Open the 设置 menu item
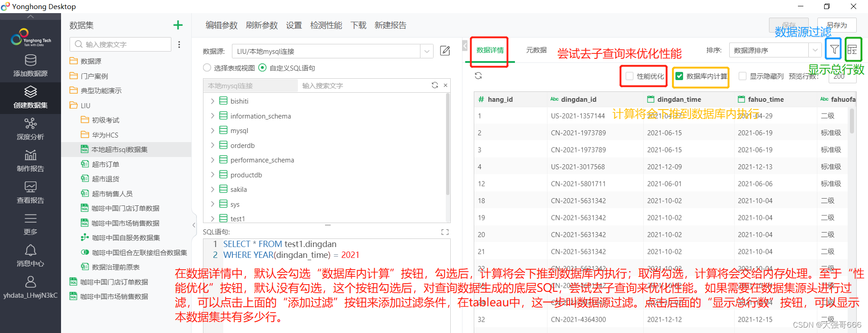 (294, 25)
